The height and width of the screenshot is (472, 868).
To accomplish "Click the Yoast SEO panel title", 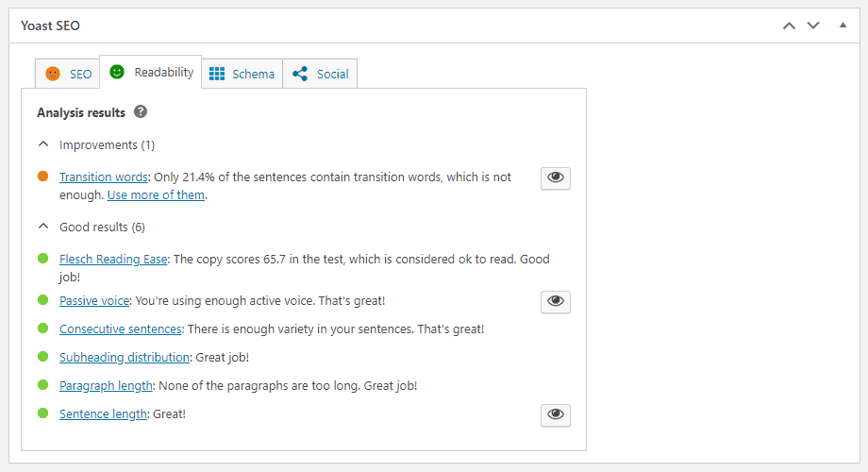I will 50,25.
